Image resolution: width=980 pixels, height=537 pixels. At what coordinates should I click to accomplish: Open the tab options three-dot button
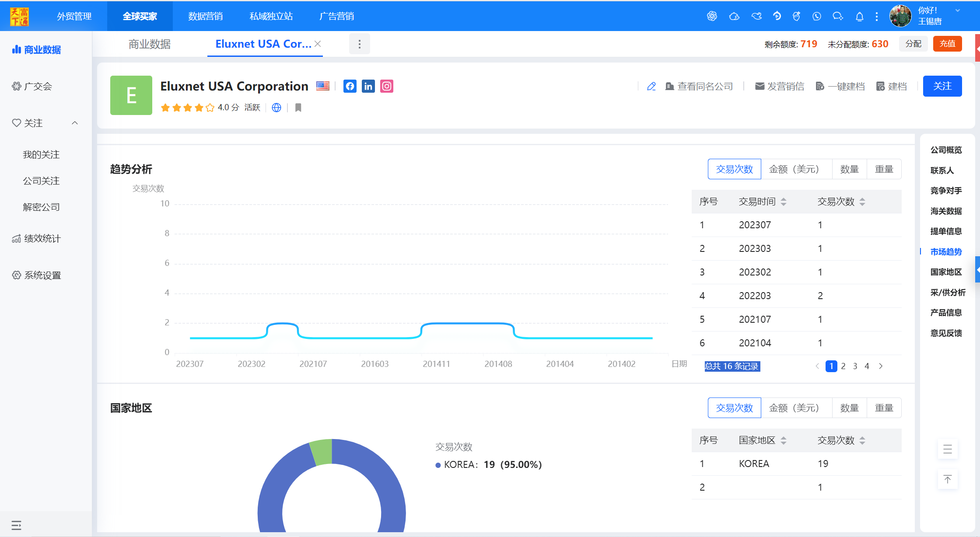click(360, 44)
